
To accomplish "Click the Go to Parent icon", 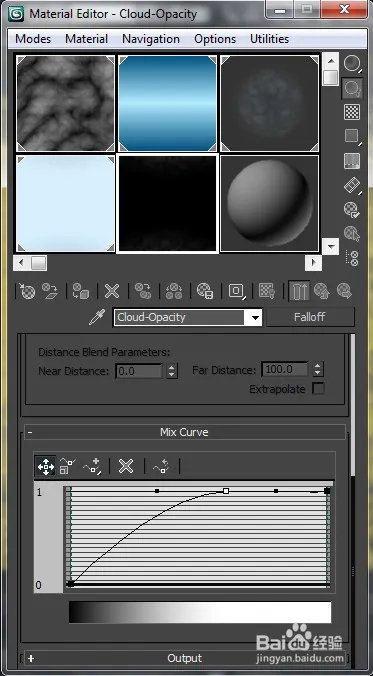I will click(x=320, y=291).
